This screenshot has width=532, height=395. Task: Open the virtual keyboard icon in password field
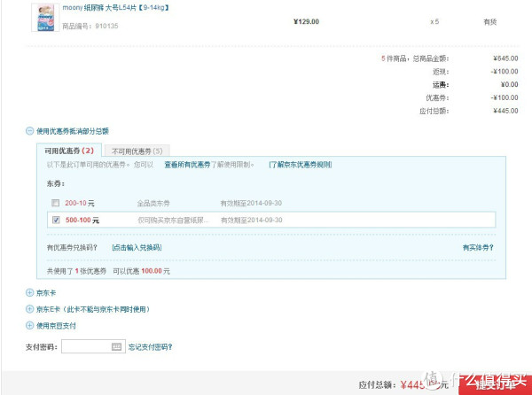point(116,346)
